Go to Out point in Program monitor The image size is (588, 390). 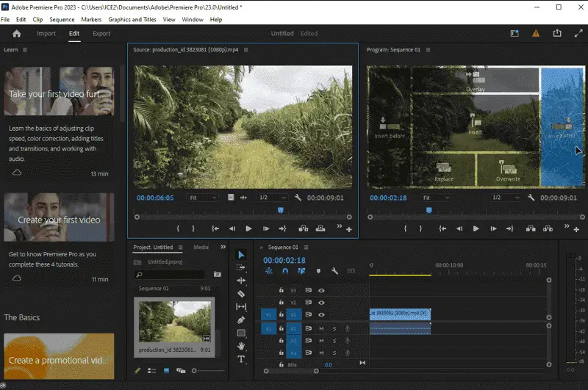(510, 228)
